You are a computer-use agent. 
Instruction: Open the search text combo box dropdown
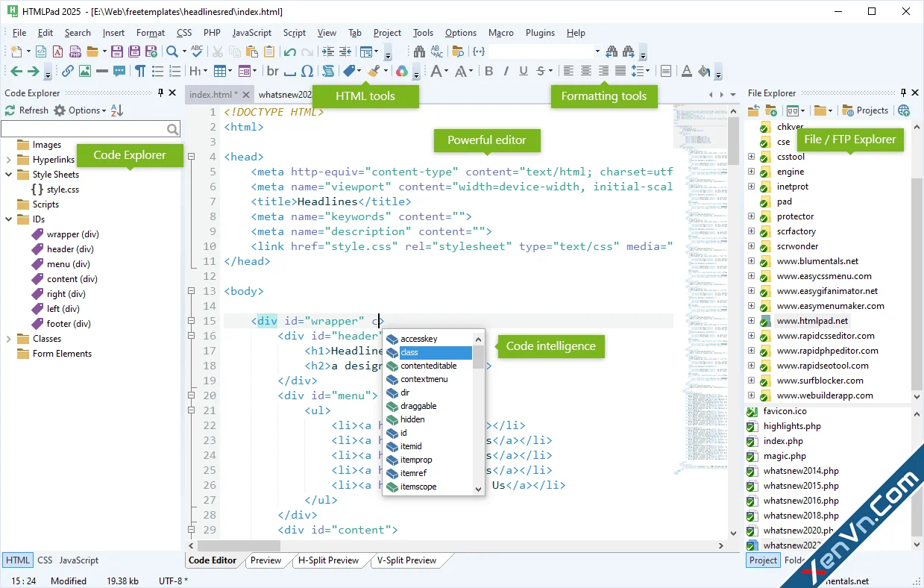point(598,51)
